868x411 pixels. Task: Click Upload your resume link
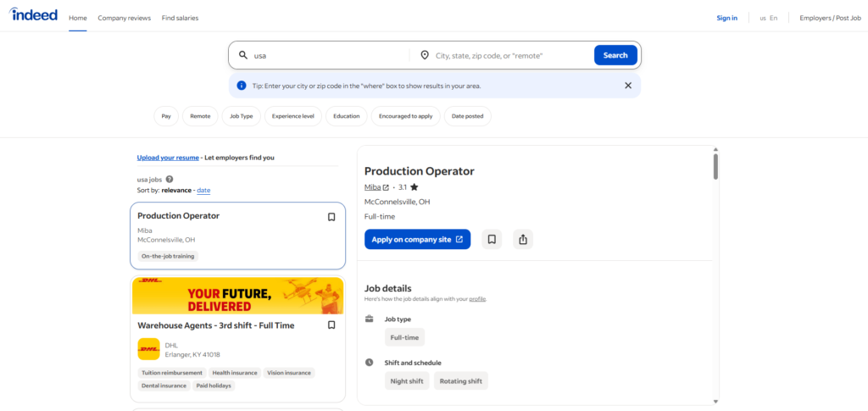point(168,158)
